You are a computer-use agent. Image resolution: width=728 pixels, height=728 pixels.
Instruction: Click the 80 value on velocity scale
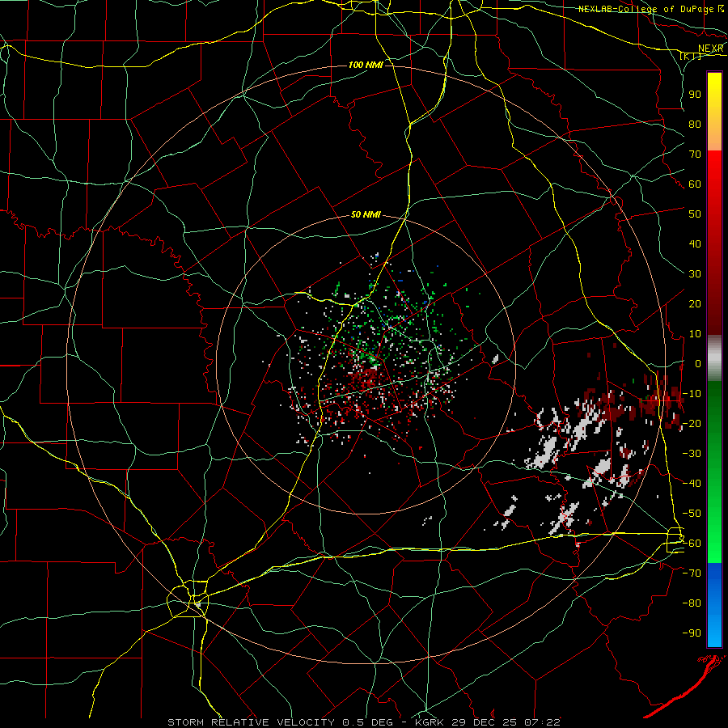pyautogui.click(x=695, y=124)
